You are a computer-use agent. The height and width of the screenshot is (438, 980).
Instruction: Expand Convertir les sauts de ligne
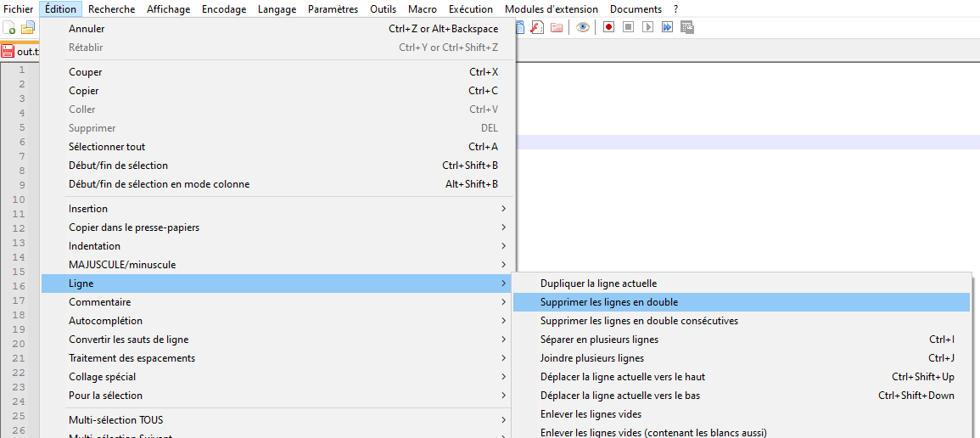click(278, 340)
